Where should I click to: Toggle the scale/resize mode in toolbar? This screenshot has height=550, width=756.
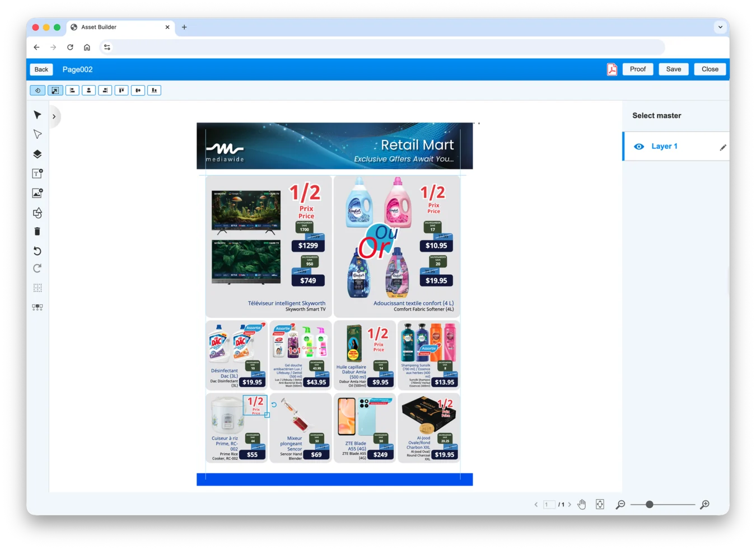pos(55,90)
